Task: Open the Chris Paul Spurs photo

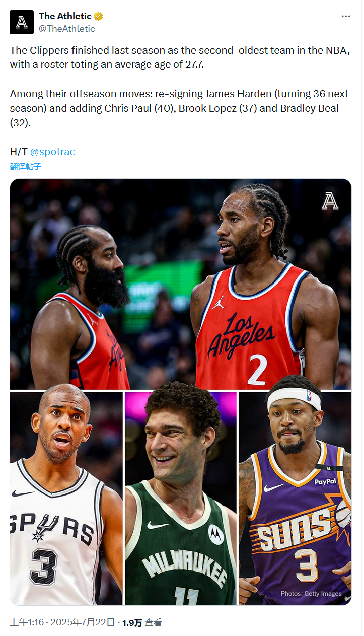Action: click(66, 499)
